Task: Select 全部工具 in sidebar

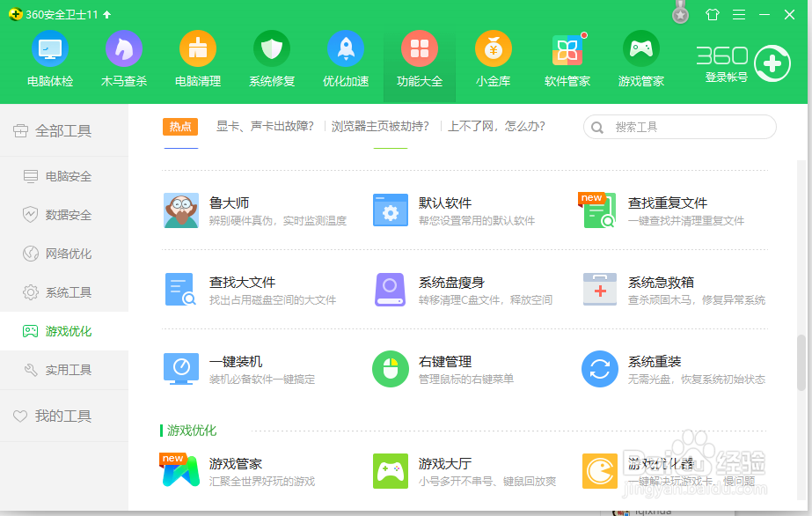Action: pos(64,130)
